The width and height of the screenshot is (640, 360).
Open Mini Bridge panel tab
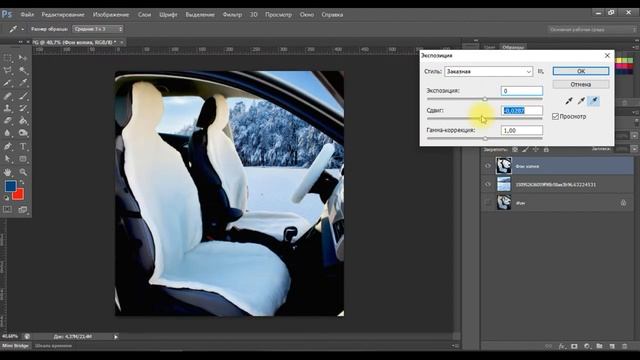(15, 346)
